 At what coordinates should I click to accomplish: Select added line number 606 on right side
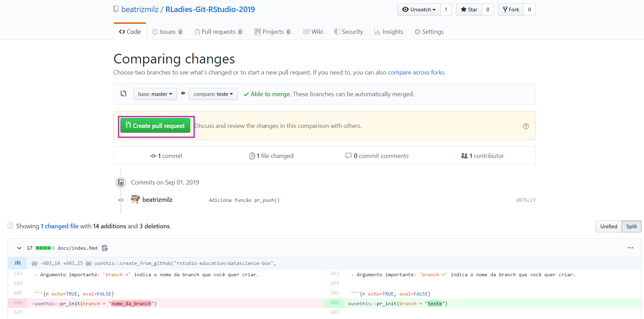(x=334, y=303)
